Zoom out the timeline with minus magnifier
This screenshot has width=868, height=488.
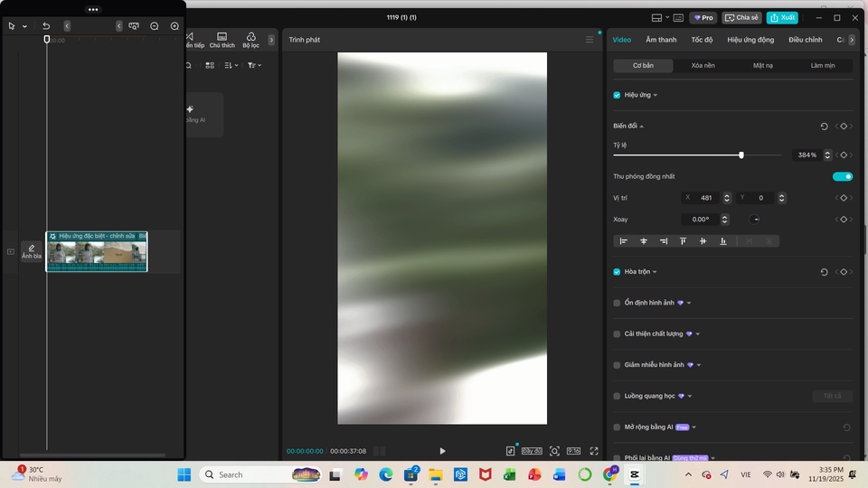[155, 26]
